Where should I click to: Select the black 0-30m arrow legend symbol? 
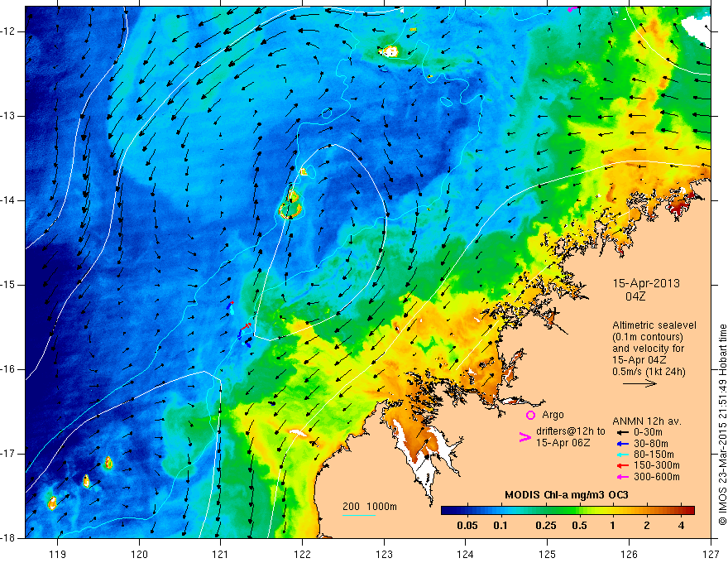pos(621,432)
